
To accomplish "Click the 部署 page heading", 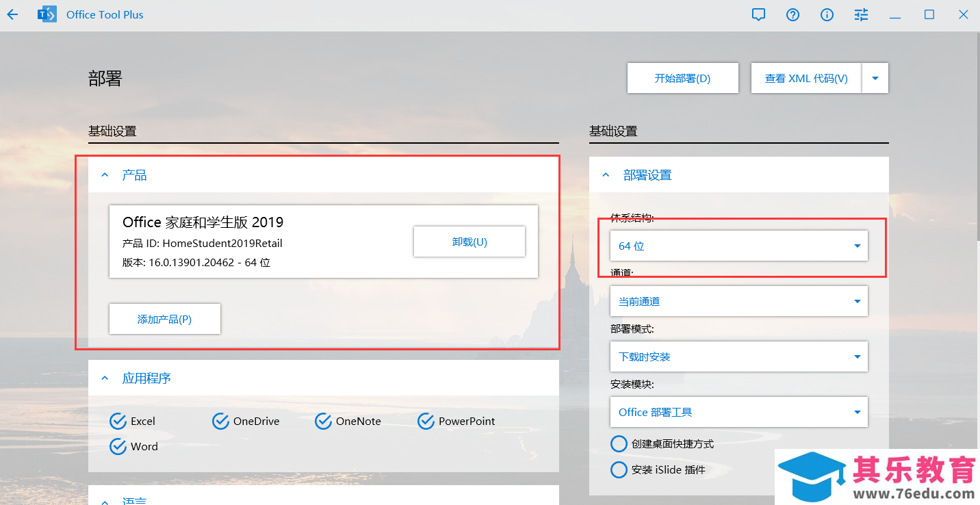I will tap(105, 78).
